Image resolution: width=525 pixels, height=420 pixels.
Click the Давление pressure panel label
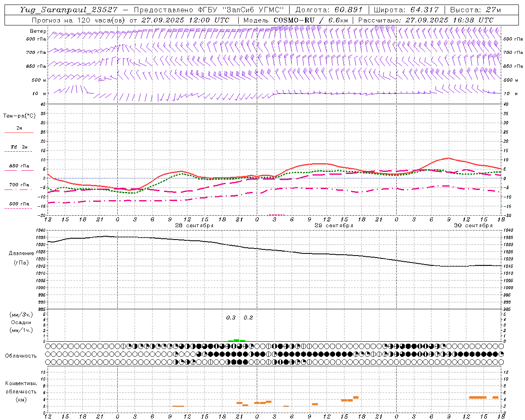tap(21, 253)
